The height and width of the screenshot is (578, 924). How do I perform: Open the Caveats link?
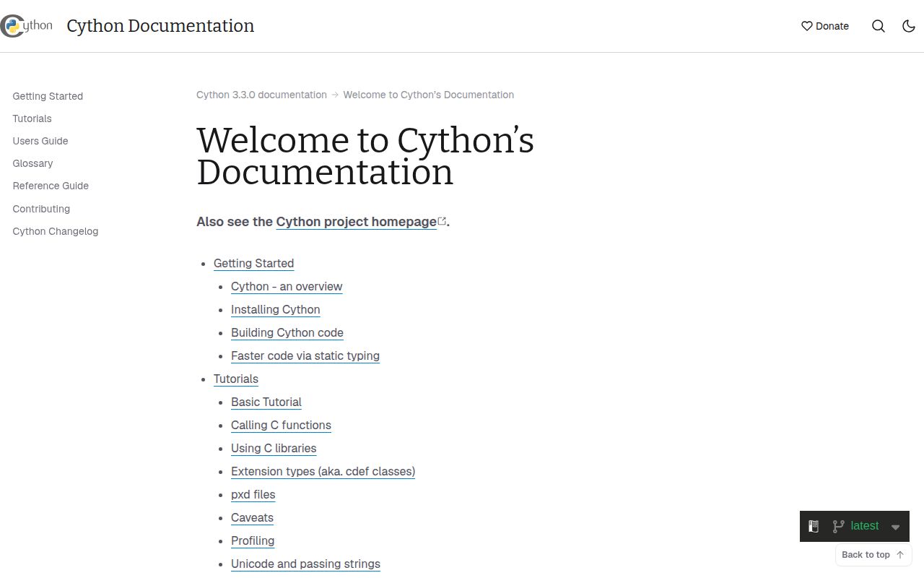[x=252, y=518]
